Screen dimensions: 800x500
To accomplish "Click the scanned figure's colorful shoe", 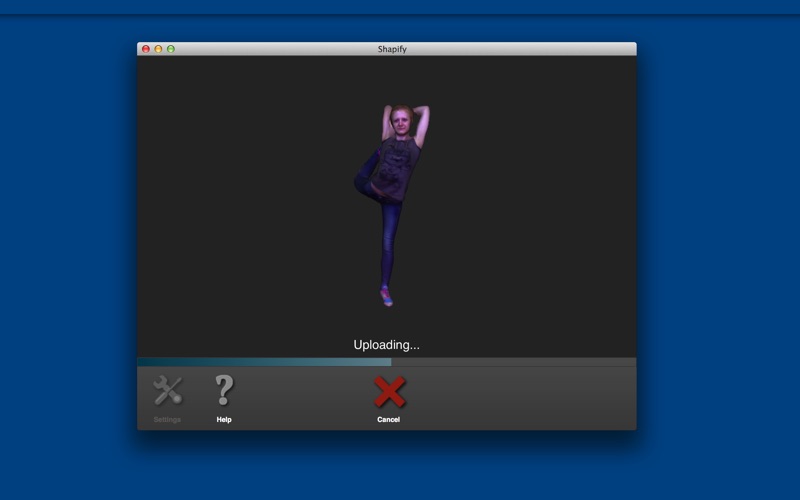I will 386,296.
